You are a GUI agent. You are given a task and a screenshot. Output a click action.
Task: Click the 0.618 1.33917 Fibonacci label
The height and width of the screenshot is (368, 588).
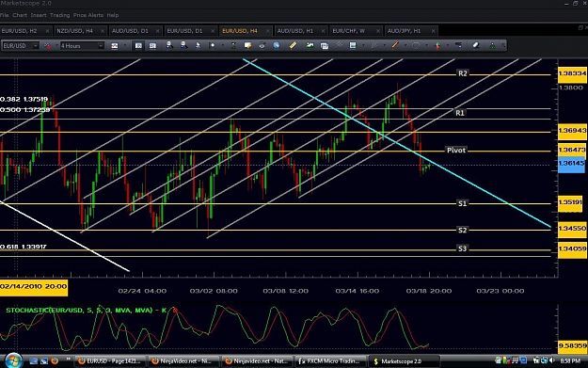(24, 247)
